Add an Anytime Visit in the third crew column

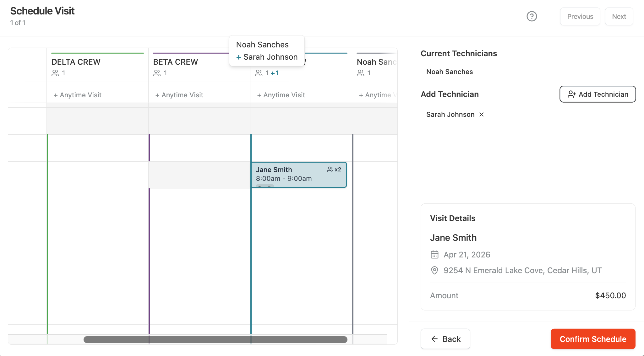tap(281, 95)
